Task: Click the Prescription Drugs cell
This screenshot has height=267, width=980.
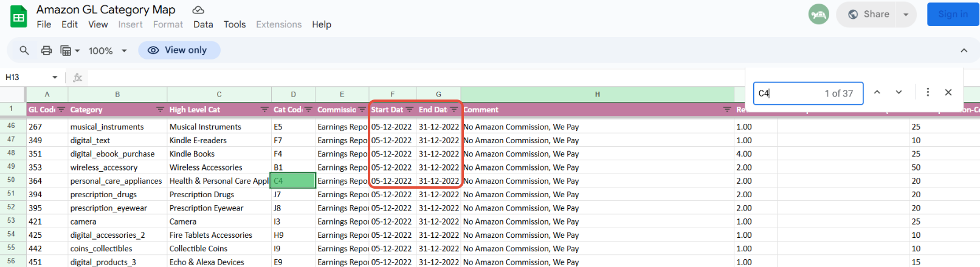Action: click(219, 195)
